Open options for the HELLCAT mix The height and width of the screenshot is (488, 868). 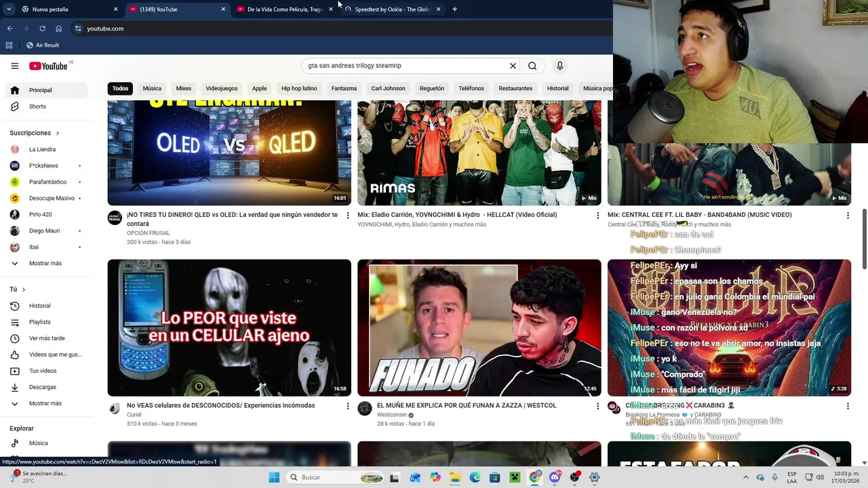tap(597, 216)
